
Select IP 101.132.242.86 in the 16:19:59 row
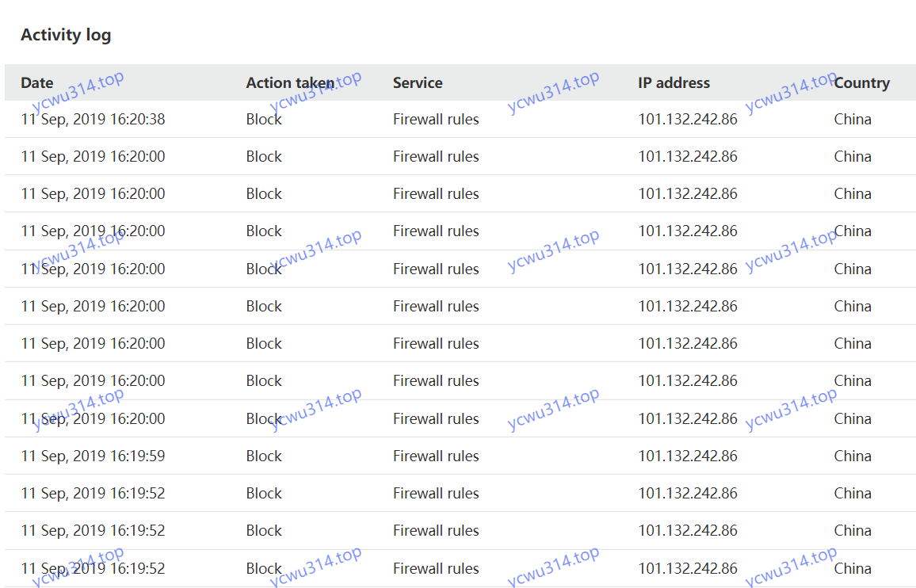[x=688, y=456]
